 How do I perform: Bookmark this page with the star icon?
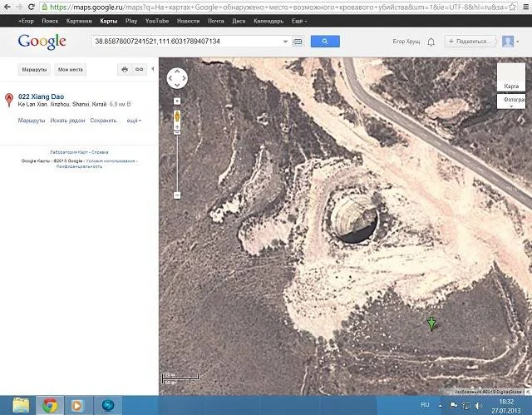point(513,7)
